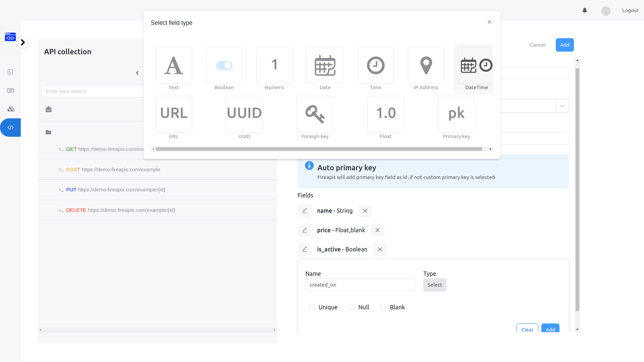This screenshot has height=362, width=644.
Task: Open the dropdown chevron in the form
Action: [562, 106]
